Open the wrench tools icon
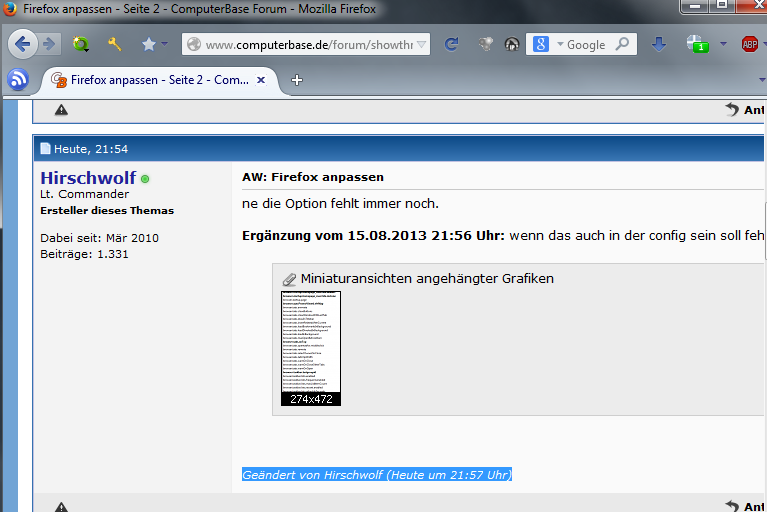This screenshot has width=767, height=512. coord(114,45)
